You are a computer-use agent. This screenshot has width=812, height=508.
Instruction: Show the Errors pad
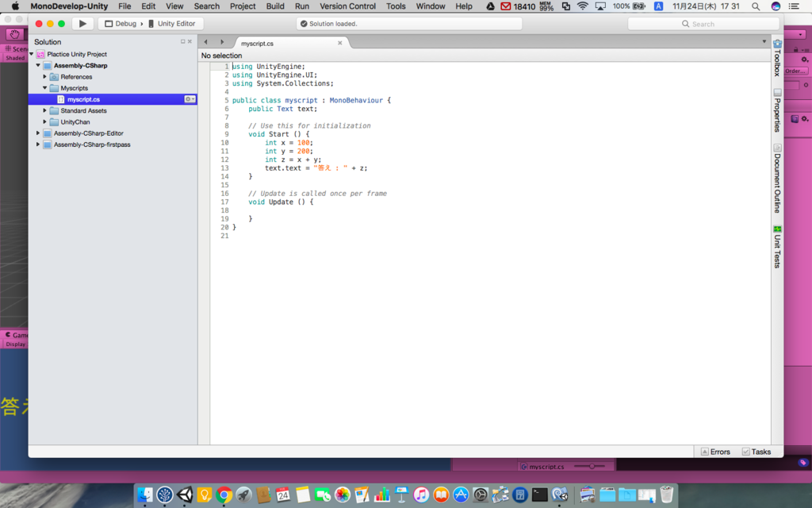[715, 452]
